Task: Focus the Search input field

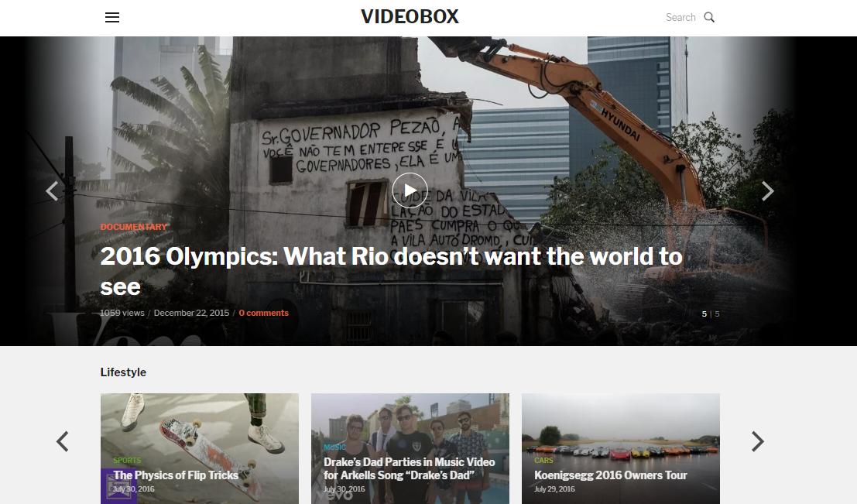Action: point(680,18)
